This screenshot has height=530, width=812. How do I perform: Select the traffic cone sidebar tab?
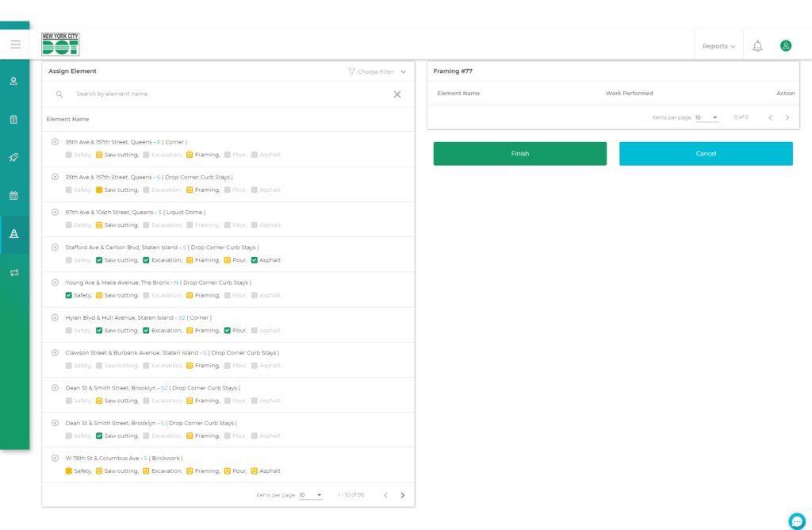(13, 234)
